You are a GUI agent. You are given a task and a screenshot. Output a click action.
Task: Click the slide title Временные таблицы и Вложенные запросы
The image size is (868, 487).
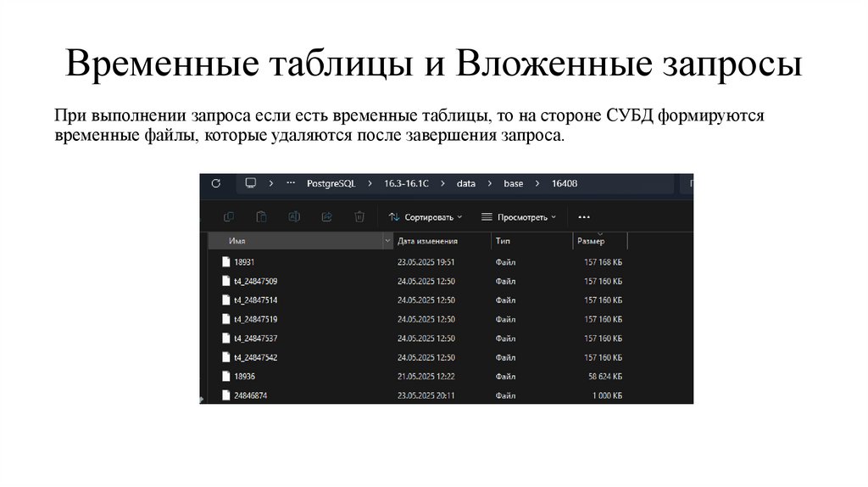(x=434, y=63)
